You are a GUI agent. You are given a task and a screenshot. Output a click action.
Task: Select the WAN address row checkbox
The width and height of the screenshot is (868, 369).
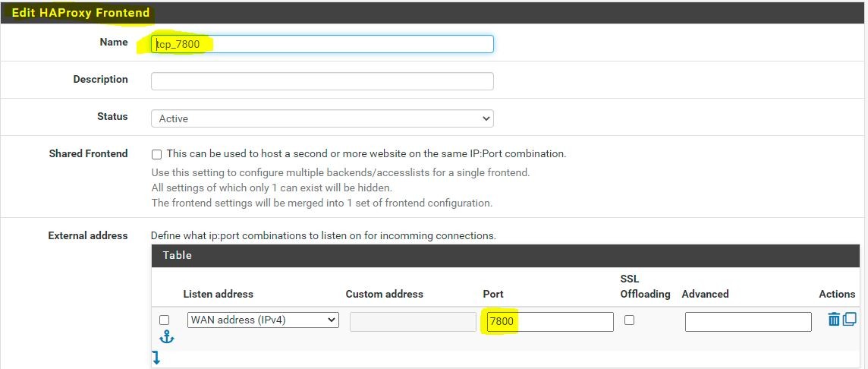pyautogui.click(x=165, y=320)
